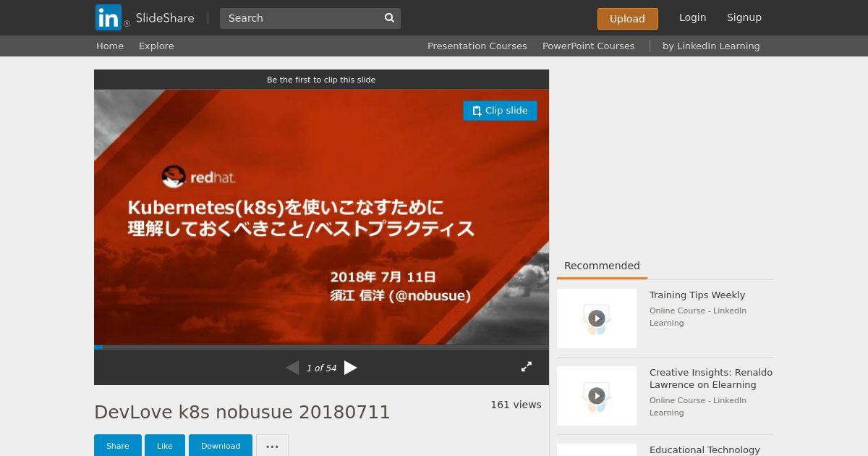
Task: Click 'DevLove k8s nobusue 20180711' title
Action: (x=242, y=412)
